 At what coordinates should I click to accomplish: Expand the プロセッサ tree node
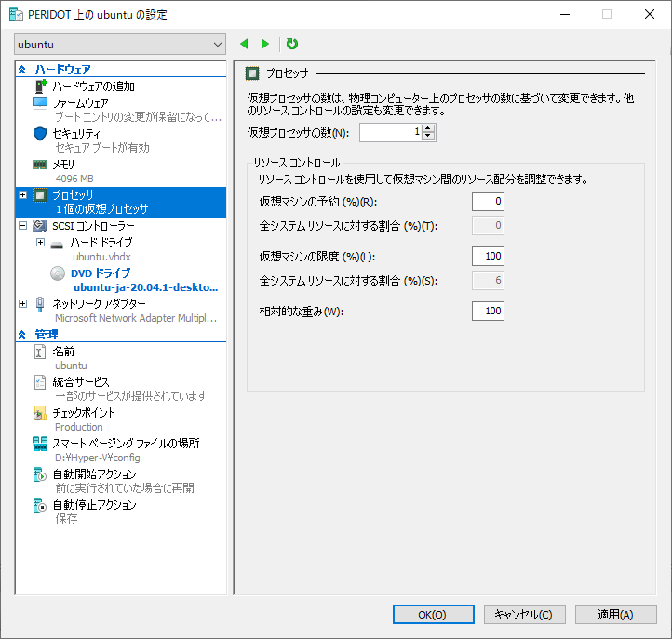(23, 195)
